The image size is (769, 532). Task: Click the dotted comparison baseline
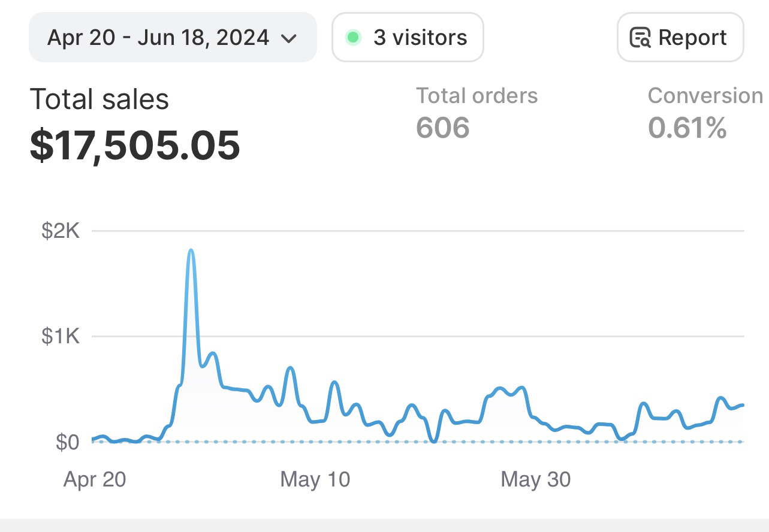[420, 442]
